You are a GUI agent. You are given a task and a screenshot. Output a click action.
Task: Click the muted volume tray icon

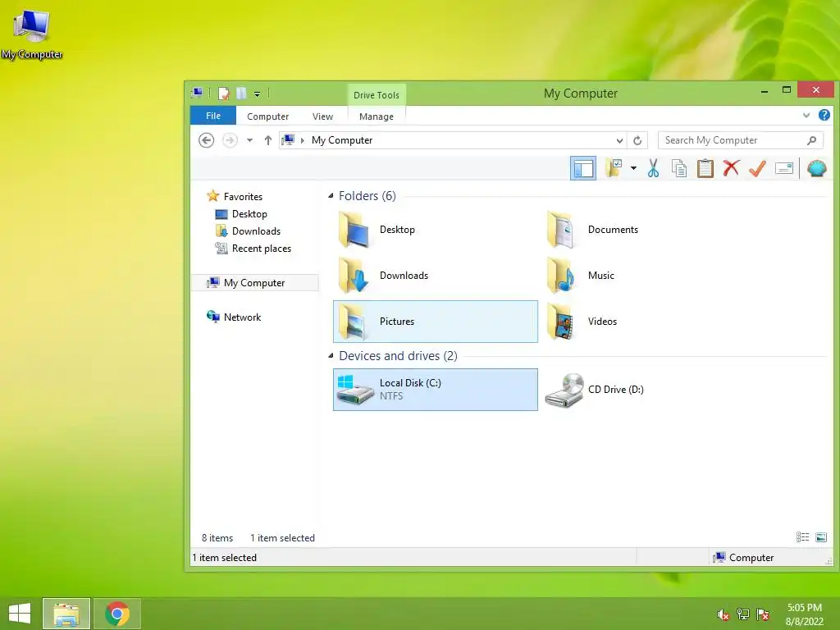pyautogui.click(x=724, y=614)
